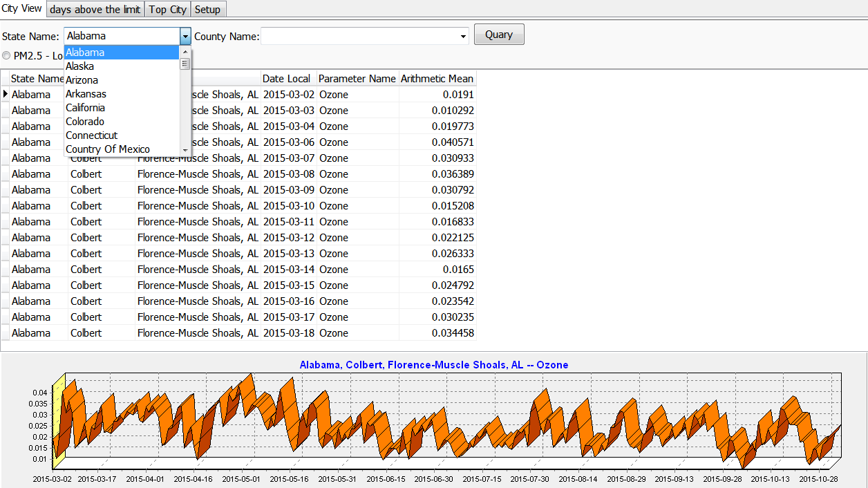Select the 2015-03-10 date cell

(x=288, y=206)
